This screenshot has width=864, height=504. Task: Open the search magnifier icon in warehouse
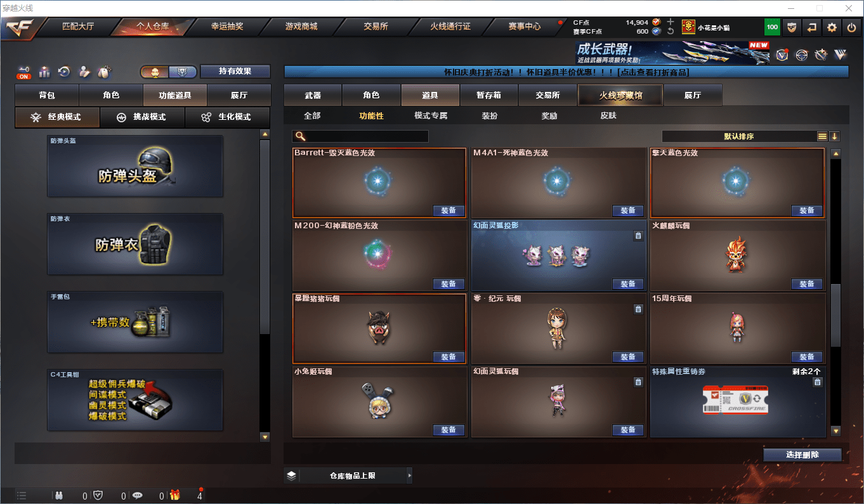coord(301,136)
